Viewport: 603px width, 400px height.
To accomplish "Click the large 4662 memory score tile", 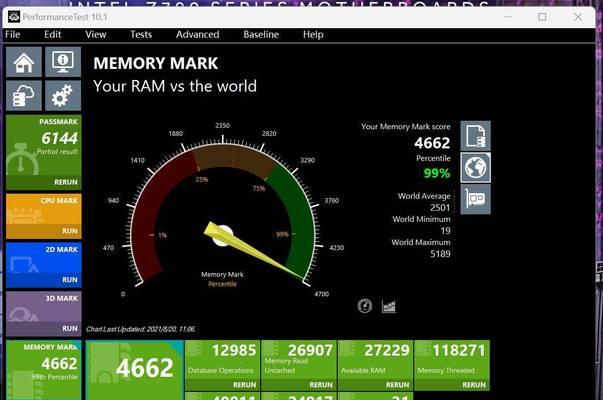I will 134,370.
